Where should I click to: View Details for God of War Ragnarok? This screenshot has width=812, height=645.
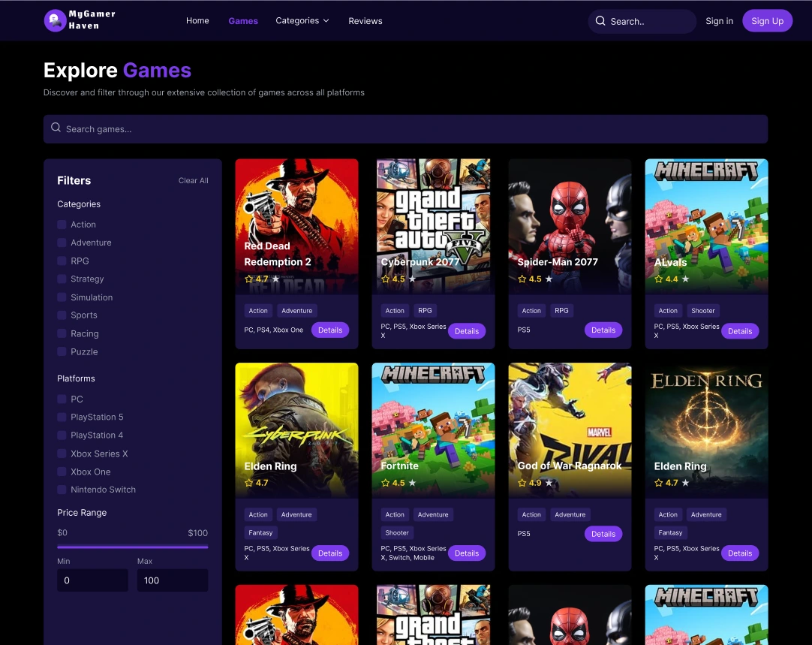[x=603, y=534]
